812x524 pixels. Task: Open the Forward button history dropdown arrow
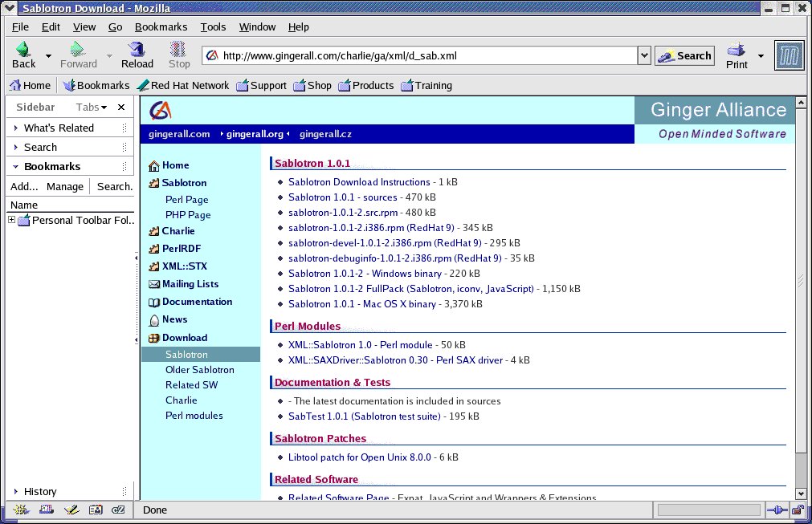(x=109, y=55)
